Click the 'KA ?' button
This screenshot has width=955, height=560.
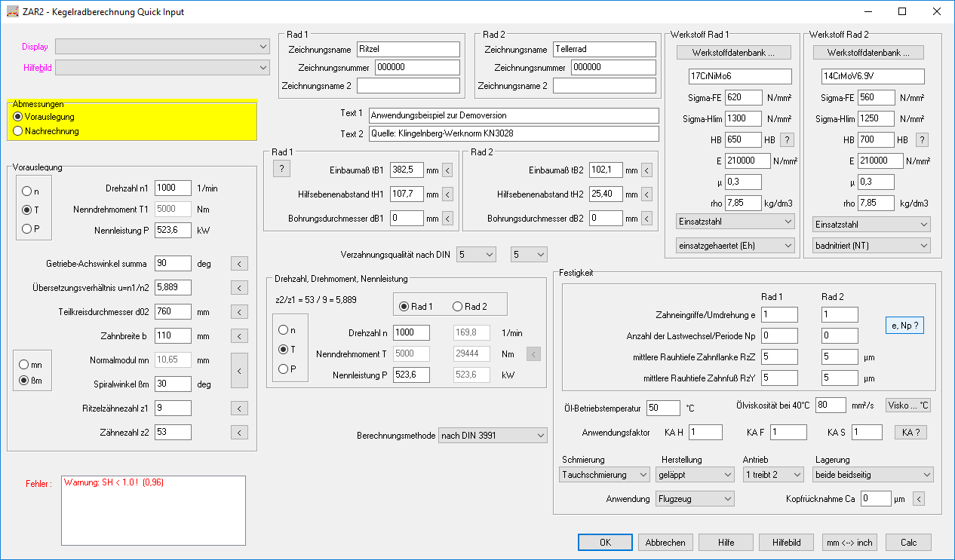[x=910, y=432]
